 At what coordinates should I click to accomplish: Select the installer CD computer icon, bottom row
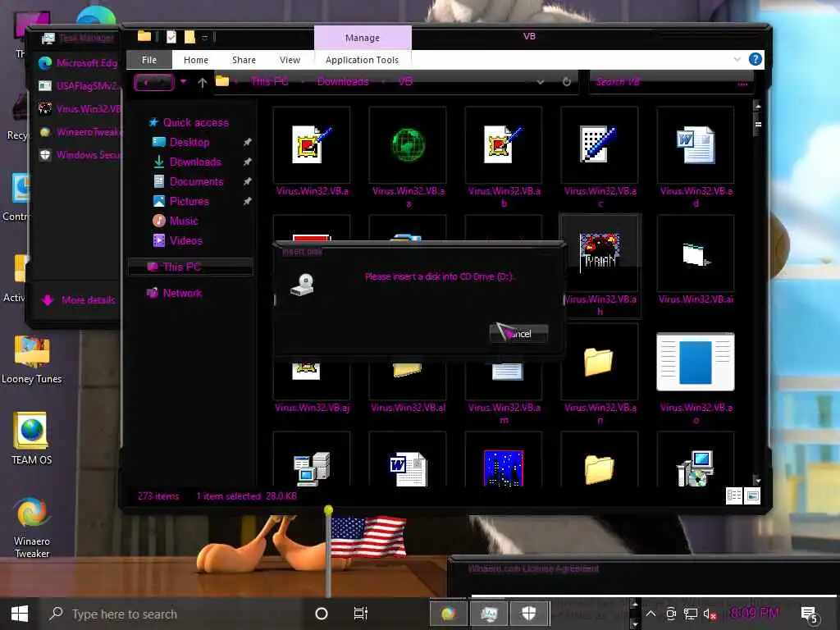(696, 468)
